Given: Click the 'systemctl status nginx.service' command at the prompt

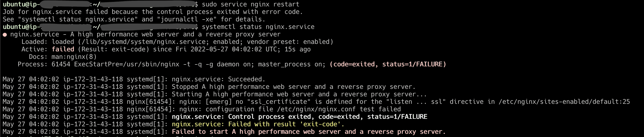Looking at the screenshot, I should [x=258, y=27].
